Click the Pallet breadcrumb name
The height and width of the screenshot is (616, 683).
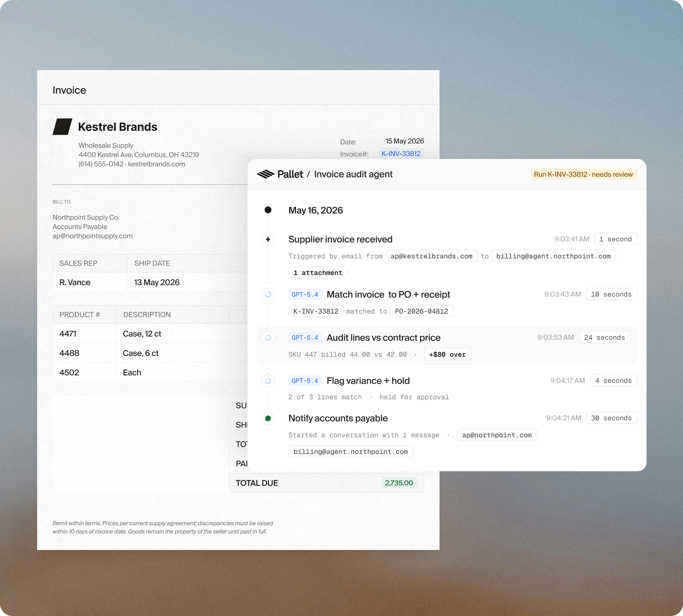coord(290,174)
